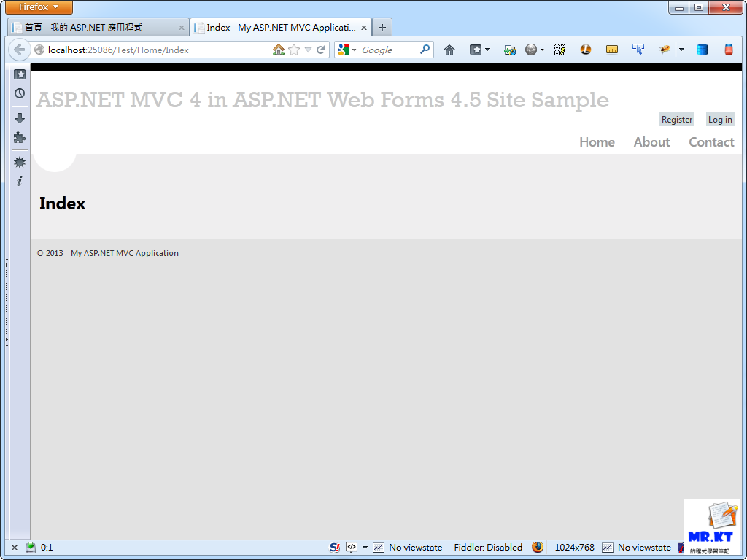Click the ASP.NET MVC 4 site title
Viewport: 747px width, 560px height.
(x=322, y=100)
